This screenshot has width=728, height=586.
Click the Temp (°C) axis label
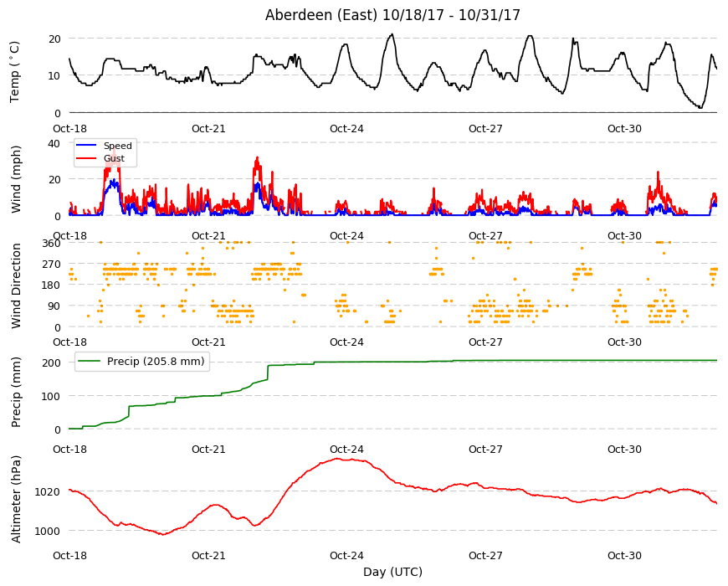[15, 72]
